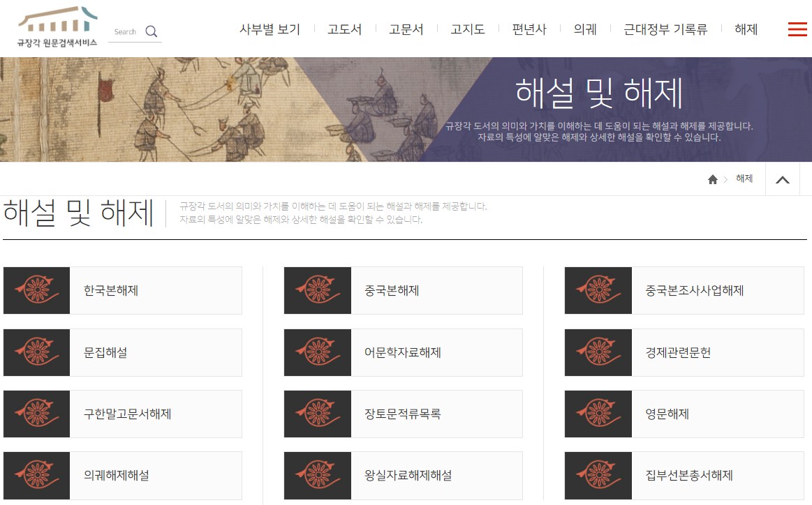This screenshot has width=812, height=505.
Task: Click the emblem icon beside 의궤해제해설
Action: click(37, 475)
